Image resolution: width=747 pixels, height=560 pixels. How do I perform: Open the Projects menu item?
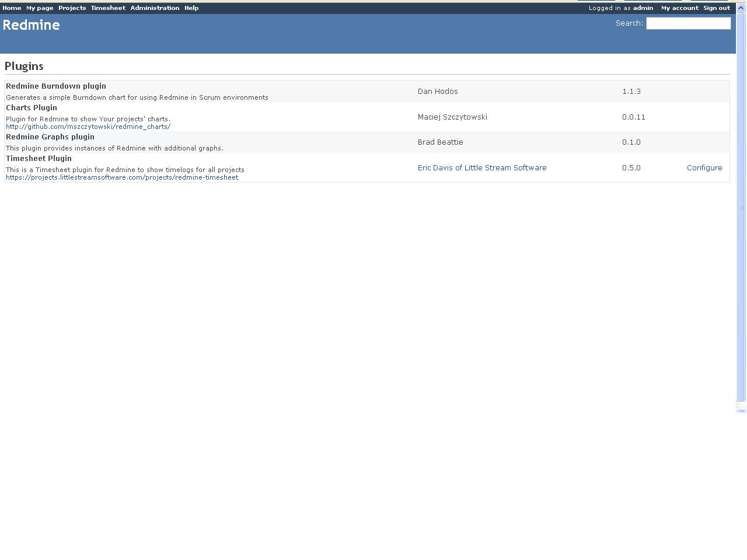pyautogui.click(x=72, y=8)
